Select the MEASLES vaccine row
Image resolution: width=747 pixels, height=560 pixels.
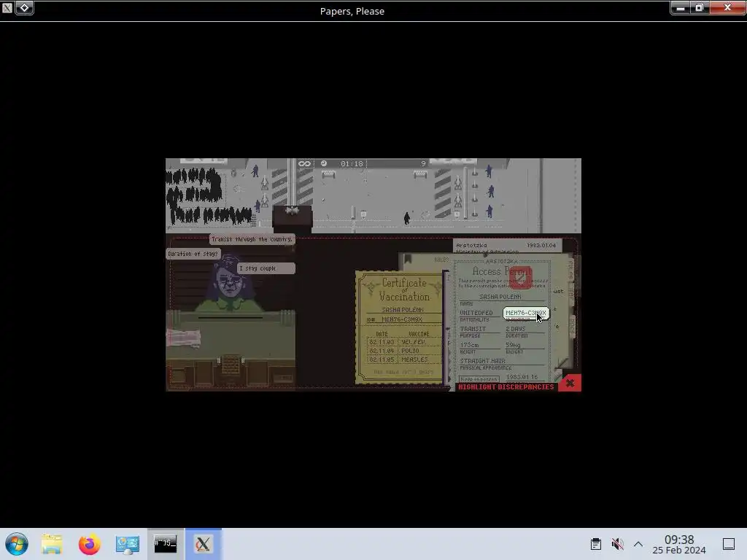pos(403,359)
